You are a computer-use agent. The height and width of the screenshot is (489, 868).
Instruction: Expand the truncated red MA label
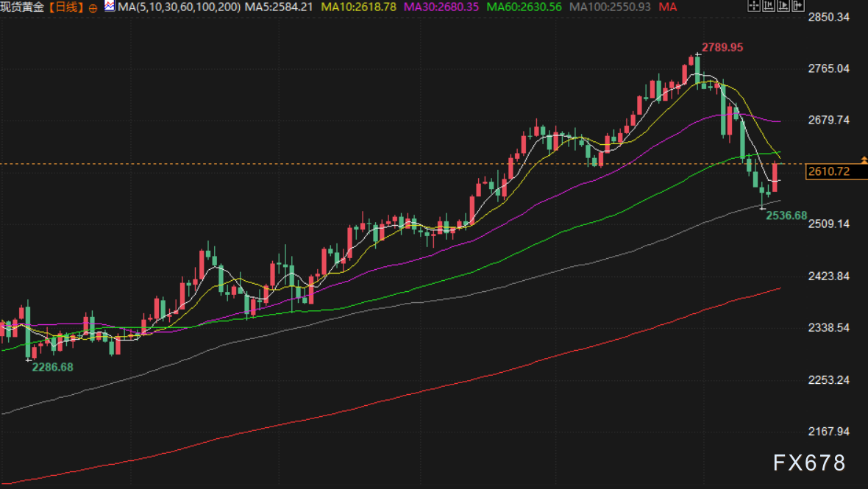[x=668, y=7]
